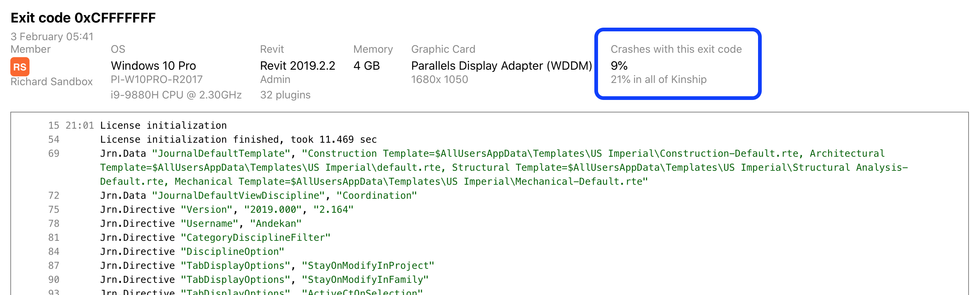980x295 pixels.
Task: Click the RS member avatar icon
Action: point(20,67)
